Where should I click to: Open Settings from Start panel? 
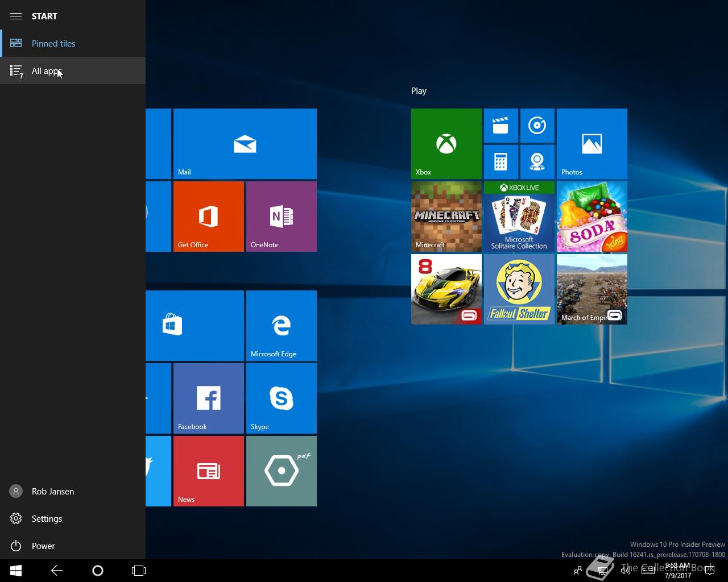click(73, 518)
